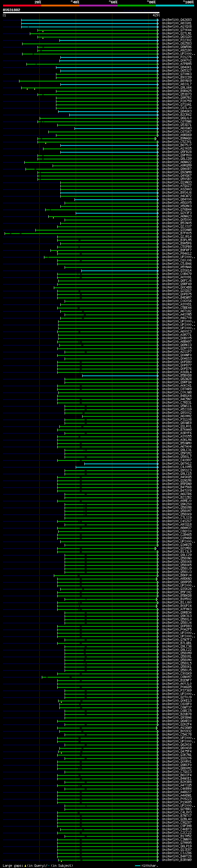Click label UniRef100_Q9LC31
This screenshot has height=868, width=197.
click(177, 450)
